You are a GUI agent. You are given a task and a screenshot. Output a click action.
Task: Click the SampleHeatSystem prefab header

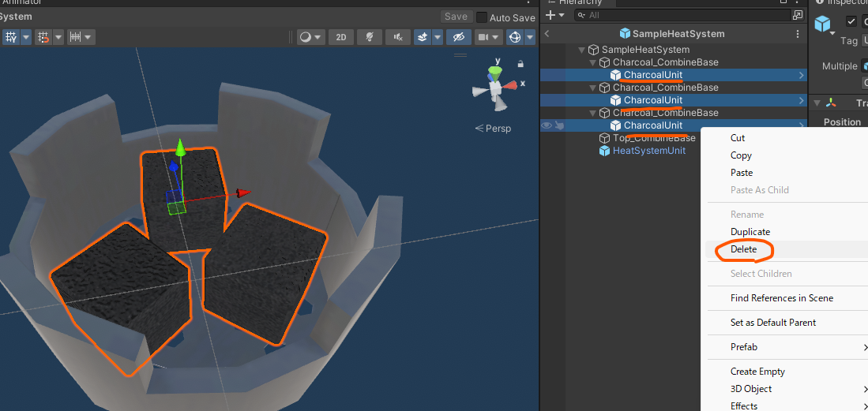[x=672, y=34]
